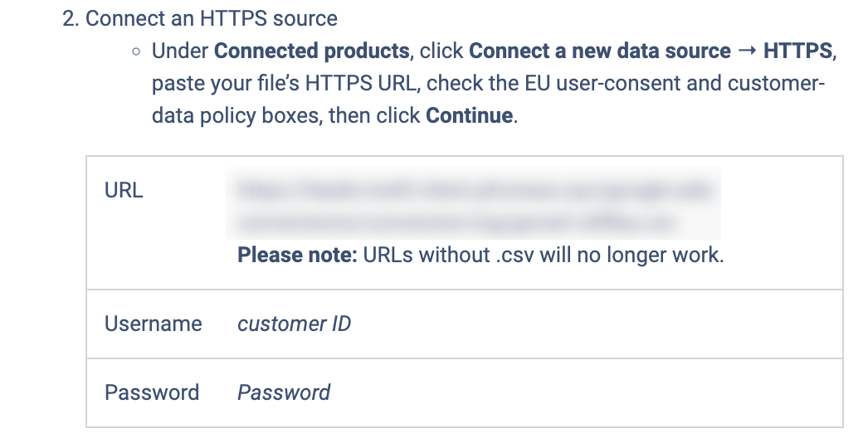Image resolution: width=868 pixels, height=448 pixels.
Task: Click the bold "Connect a new data source" text
Action: (599, 51)
